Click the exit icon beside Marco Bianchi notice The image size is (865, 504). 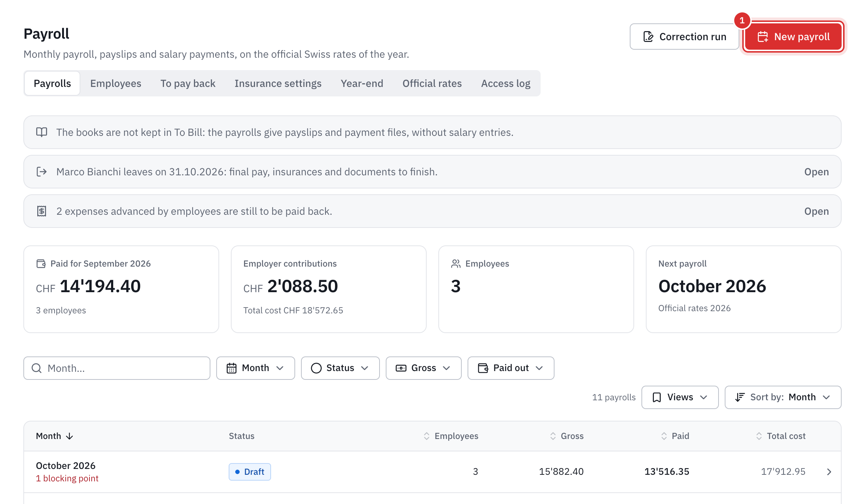(42, 172)
